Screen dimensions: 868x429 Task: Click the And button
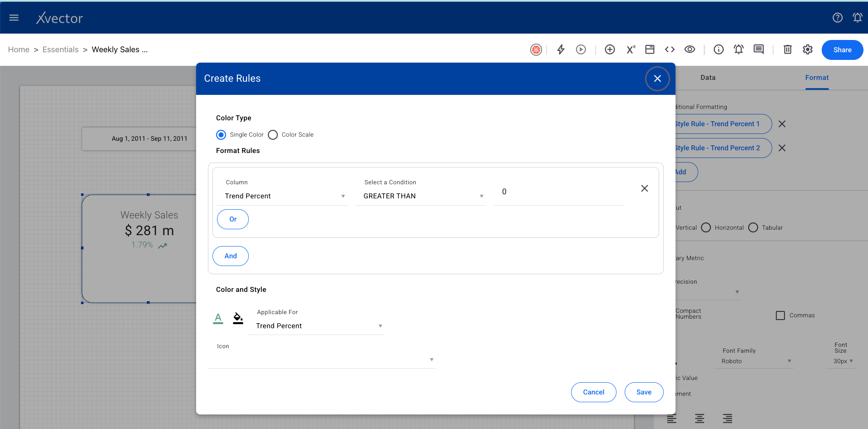pos(231,256)
